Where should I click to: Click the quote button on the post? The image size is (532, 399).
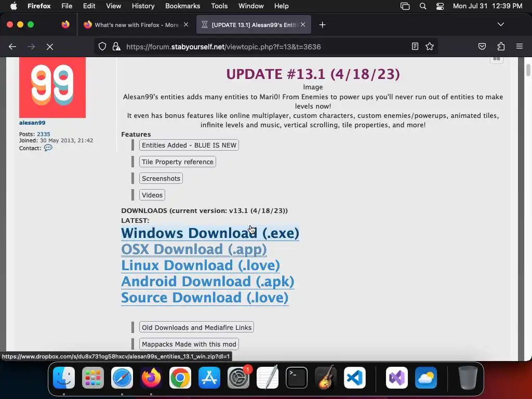point(496,59)
